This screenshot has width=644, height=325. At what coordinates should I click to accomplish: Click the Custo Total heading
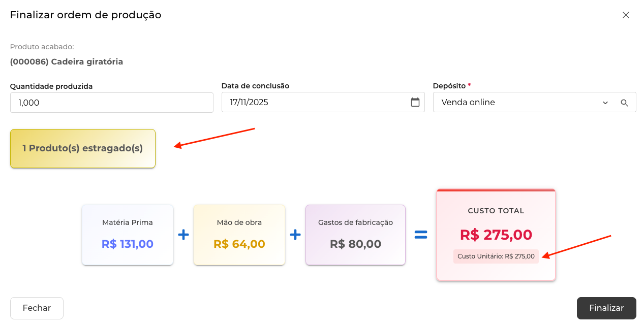[x=496, y=211]
